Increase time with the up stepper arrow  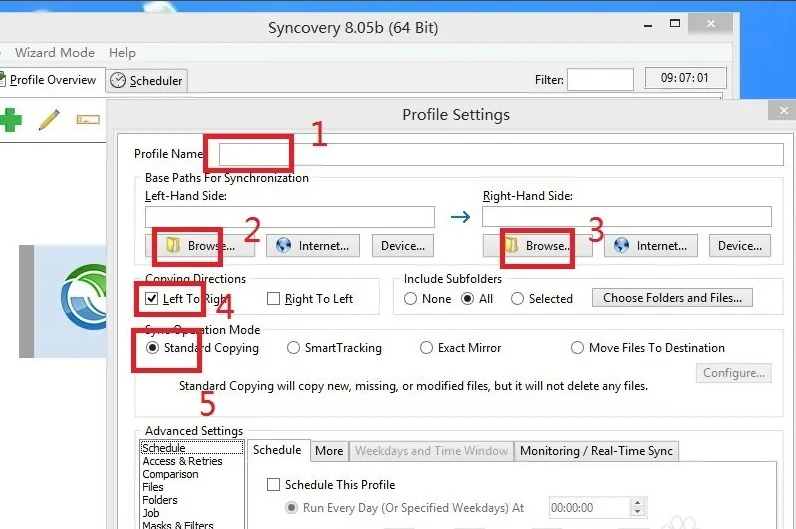(637, 503)
